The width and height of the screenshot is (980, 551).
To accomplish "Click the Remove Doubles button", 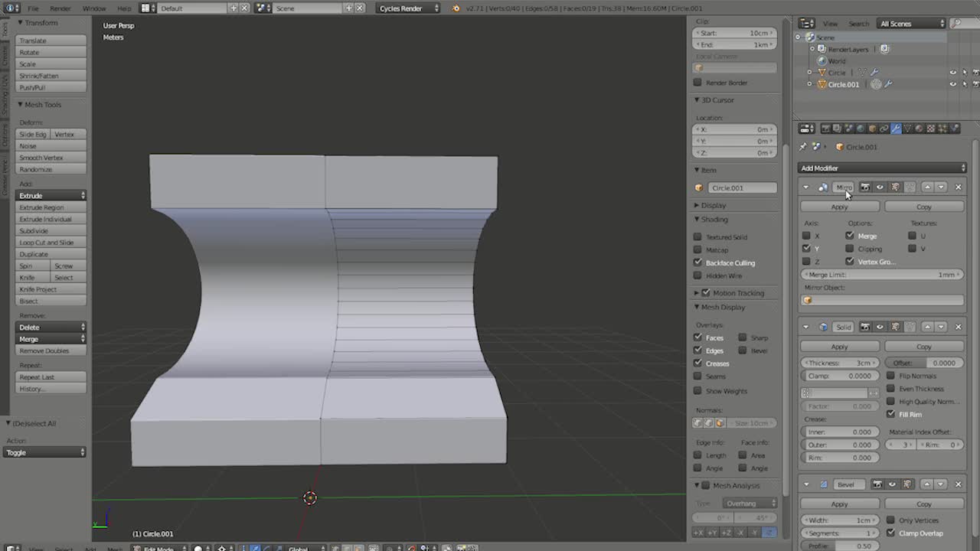I will point(51,350).
